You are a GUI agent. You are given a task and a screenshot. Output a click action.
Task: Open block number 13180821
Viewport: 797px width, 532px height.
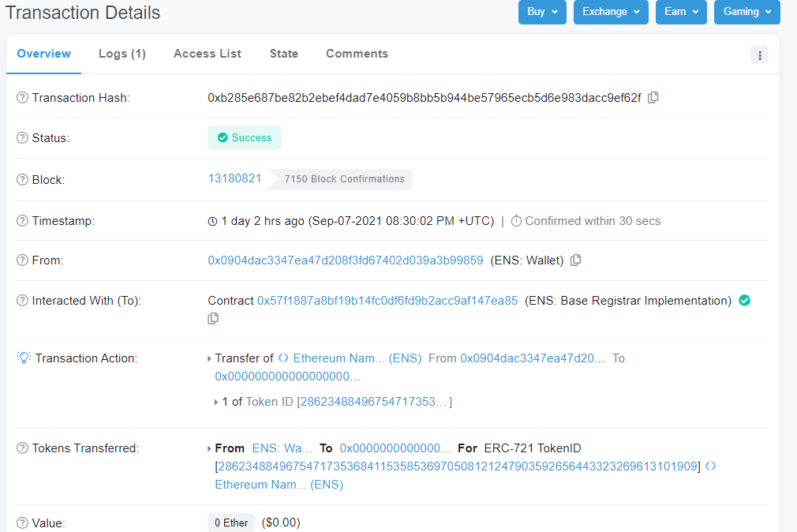234,178
